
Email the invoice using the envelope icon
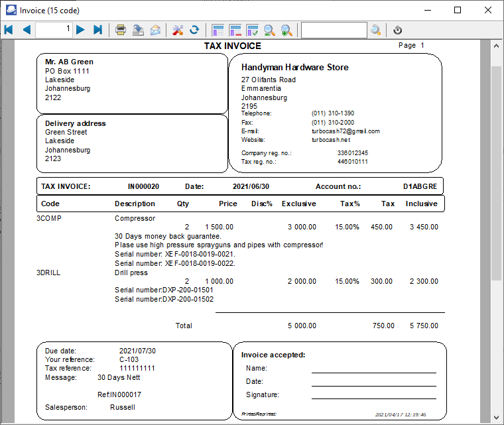156,30
